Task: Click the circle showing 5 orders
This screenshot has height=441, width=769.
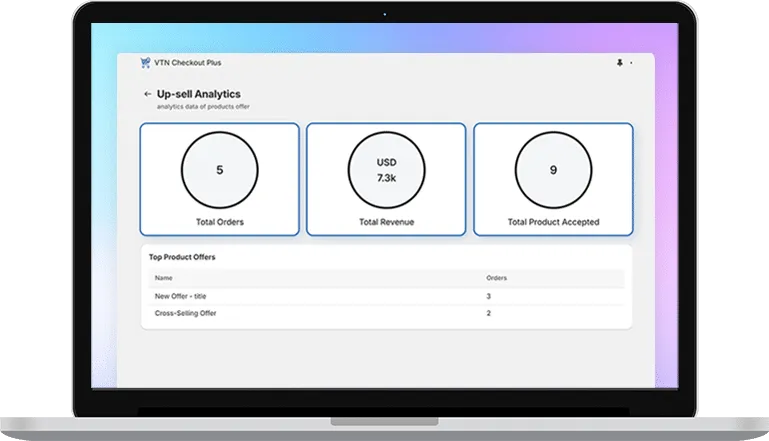Action: pyautogui.click(x=220, y=170)
